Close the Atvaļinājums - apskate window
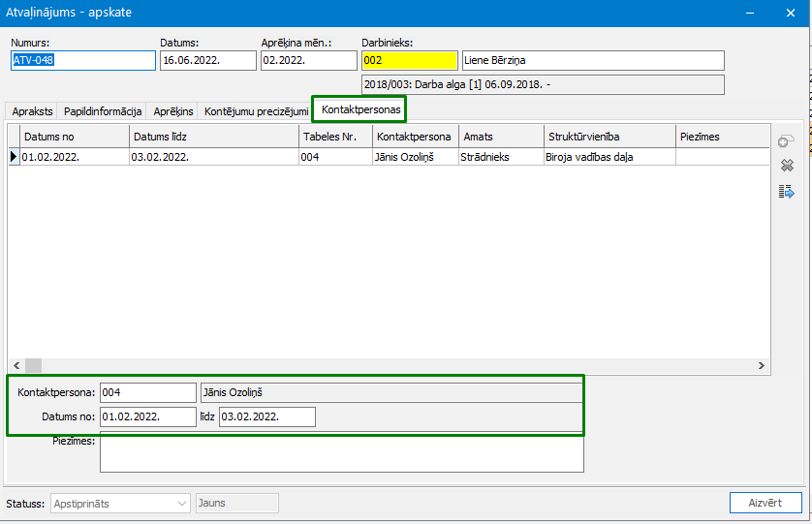This screenshot has width=812, height=524. coord(791,13)
